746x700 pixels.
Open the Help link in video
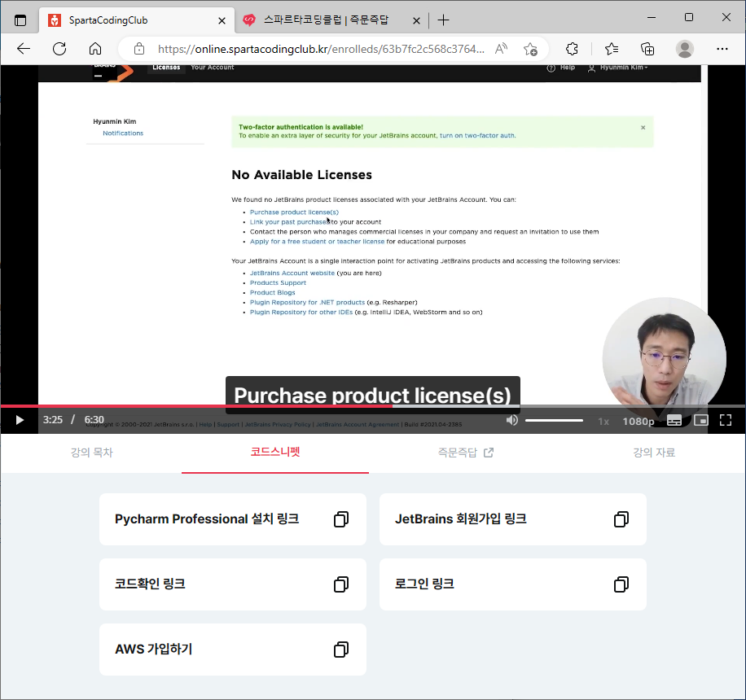tap(561, 68)
